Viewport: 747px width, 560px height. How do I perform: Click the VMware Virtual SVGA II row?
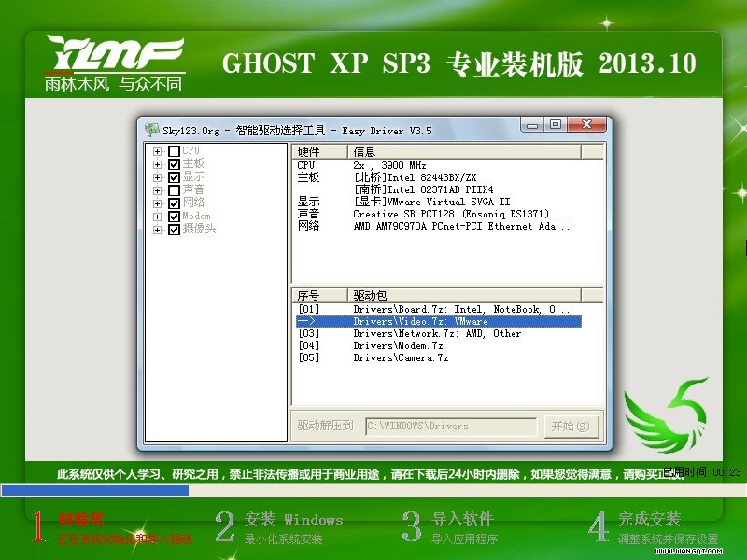[438, 202]
